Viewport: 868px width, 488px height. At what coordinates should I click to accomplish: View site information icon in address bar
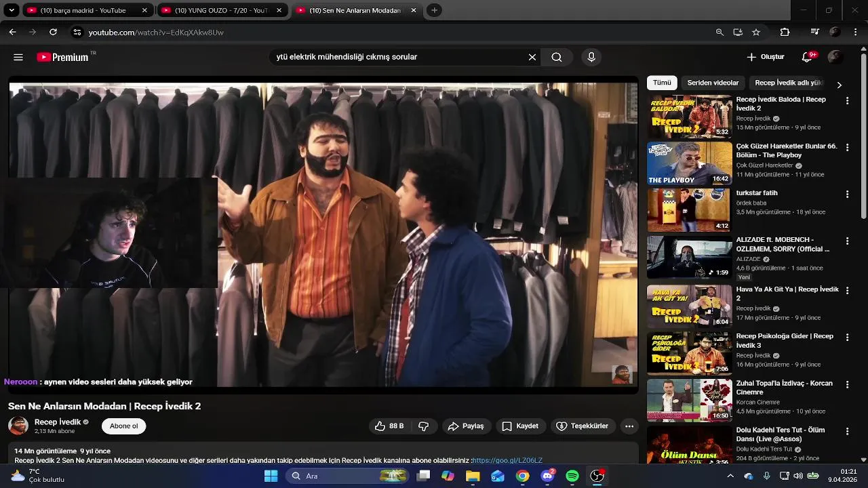pyautogui.click(x=77, y=32)
